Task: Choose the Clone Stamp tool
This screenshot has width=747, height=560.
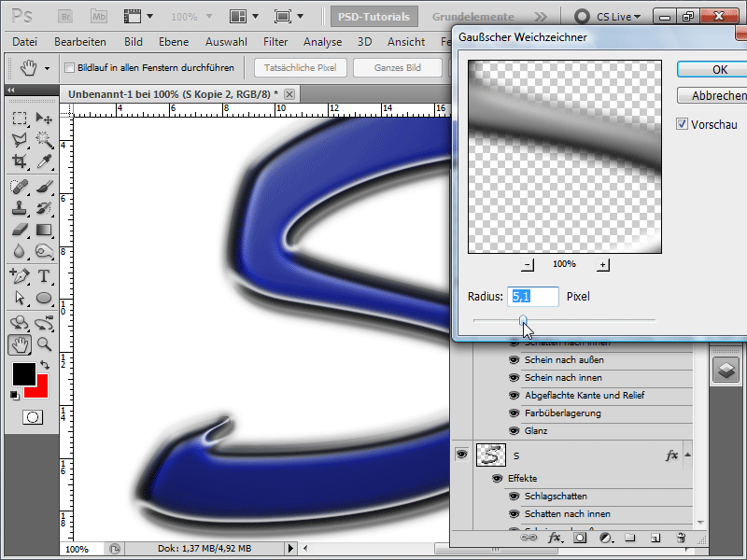Action: point(19,208)
